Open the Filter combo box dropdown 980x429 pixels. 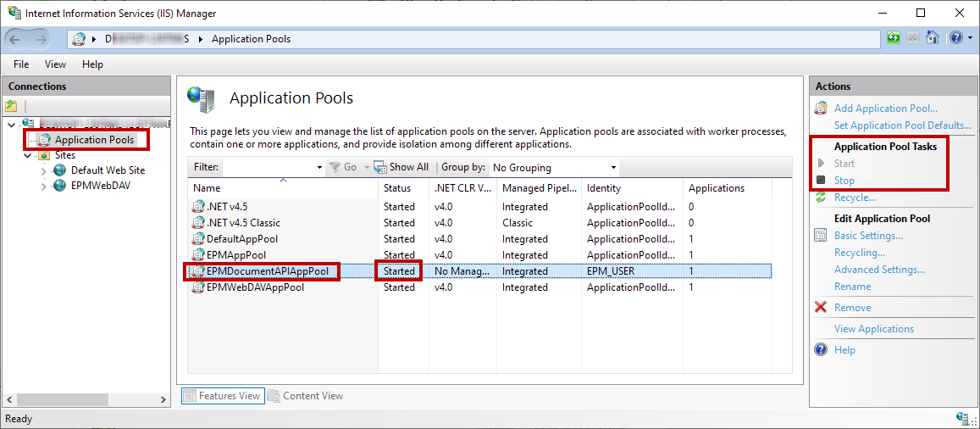318,168
